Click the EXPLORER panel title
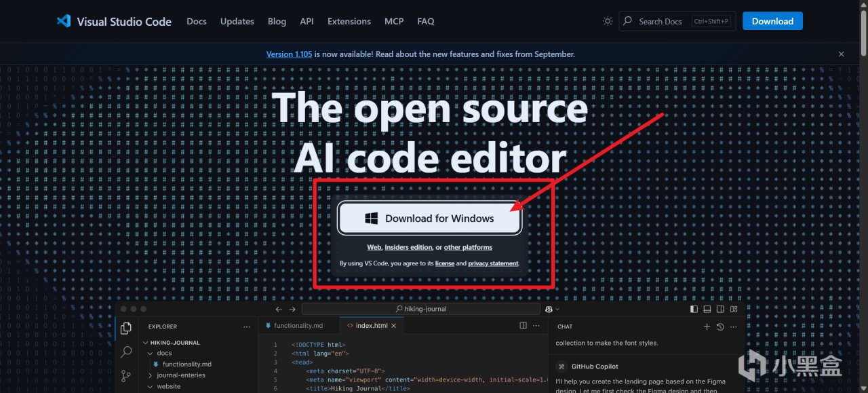Viewport: 868px width, 393px height. [x=163, y=326]
